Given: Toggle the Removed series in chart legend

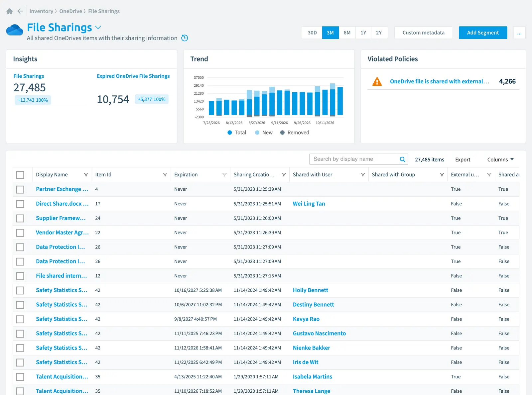Looking at the screenshot, I should [295, 133].
